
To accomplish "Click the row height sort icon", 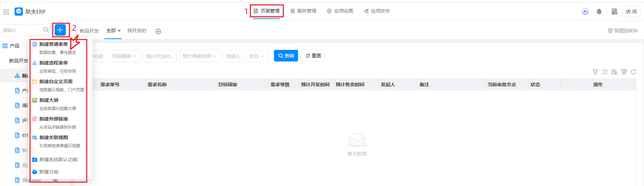I will (x=605, y=72).
